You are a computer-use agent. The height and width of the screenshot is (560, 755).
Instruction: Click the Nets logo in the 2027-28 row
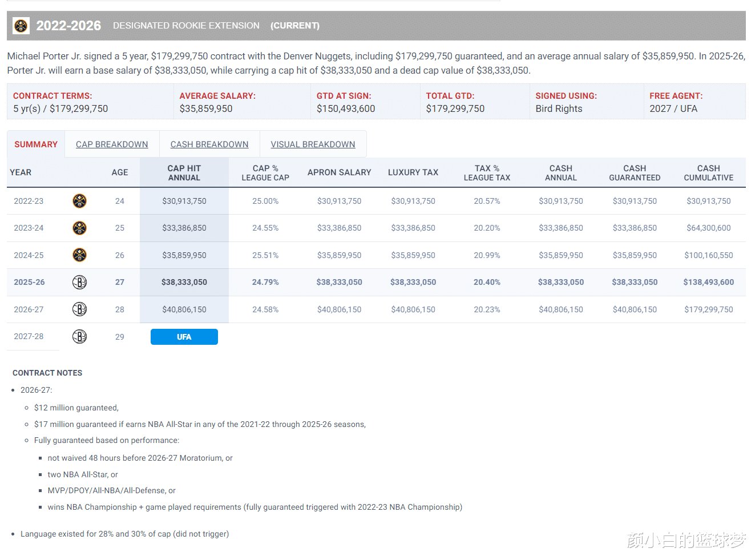click(x=79, y=336)
